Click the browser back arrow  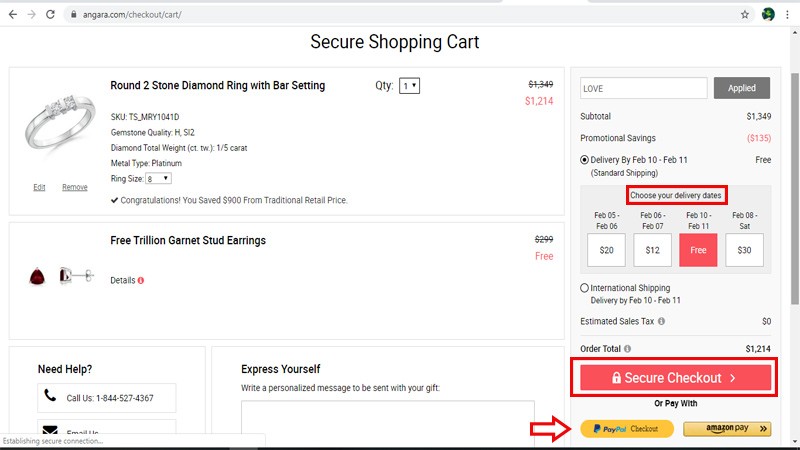click(x=11, y=15)
